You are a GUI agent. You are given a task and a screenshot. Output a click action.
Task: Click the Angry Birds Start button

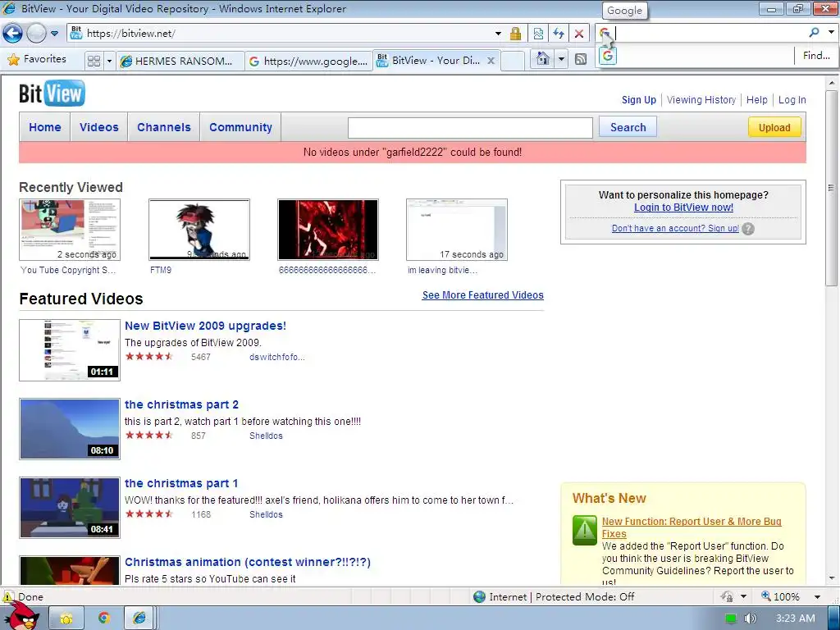tap(21, 616)
